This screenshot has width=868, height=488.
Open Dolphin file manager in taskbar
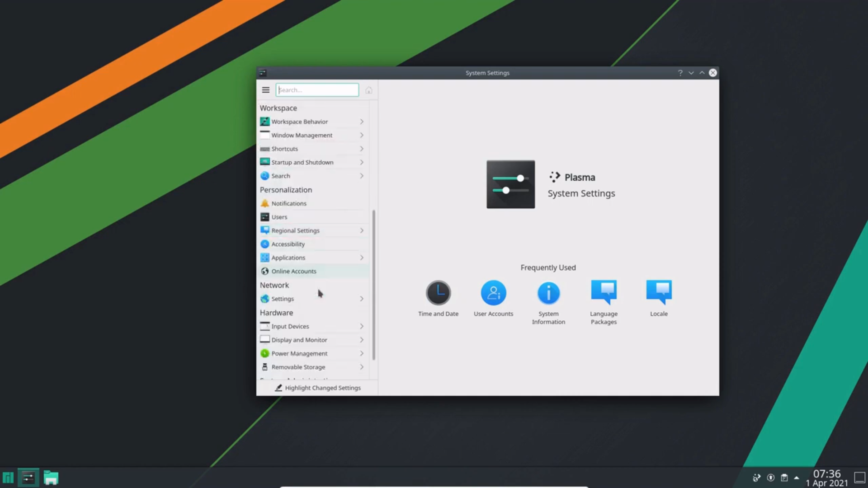pyautogui.click(x=51, y=478)
